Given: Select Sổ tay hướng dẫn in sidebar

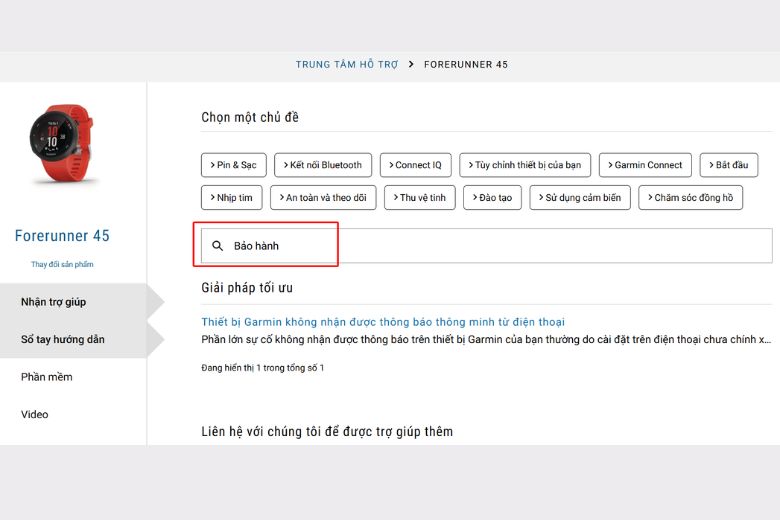Looking at the screenshot, I should pos(73,339).
